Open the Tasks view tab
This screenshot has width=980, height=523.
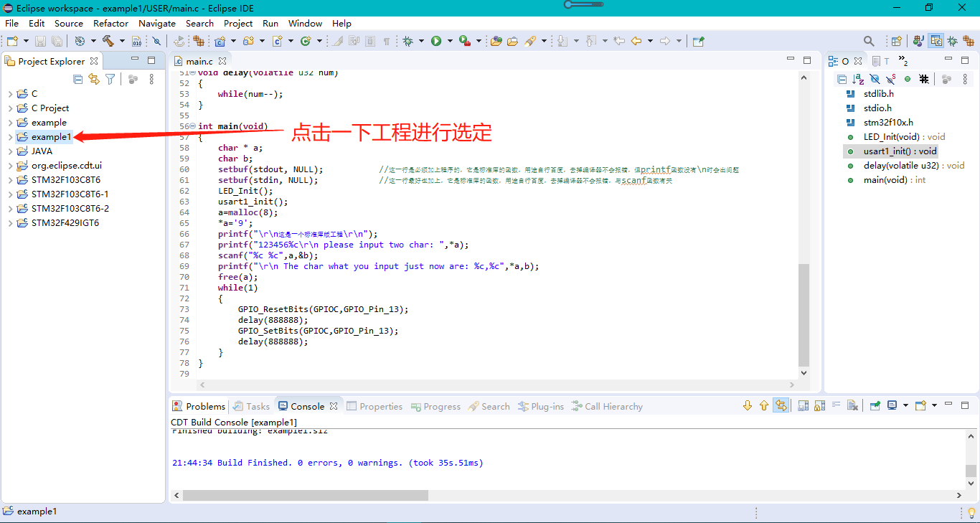(251, 406)
